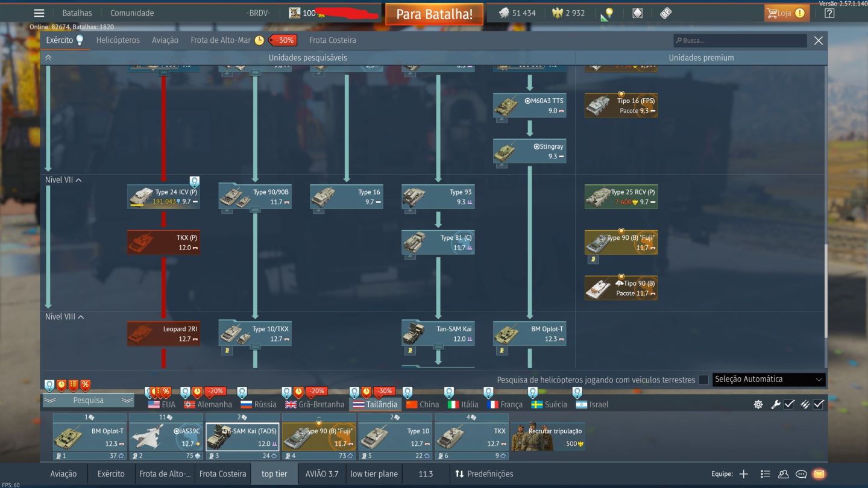The height and width of the screenshot is (488, 868).
Task: Open the Frota Costeira tree tab
Action: 333,40
